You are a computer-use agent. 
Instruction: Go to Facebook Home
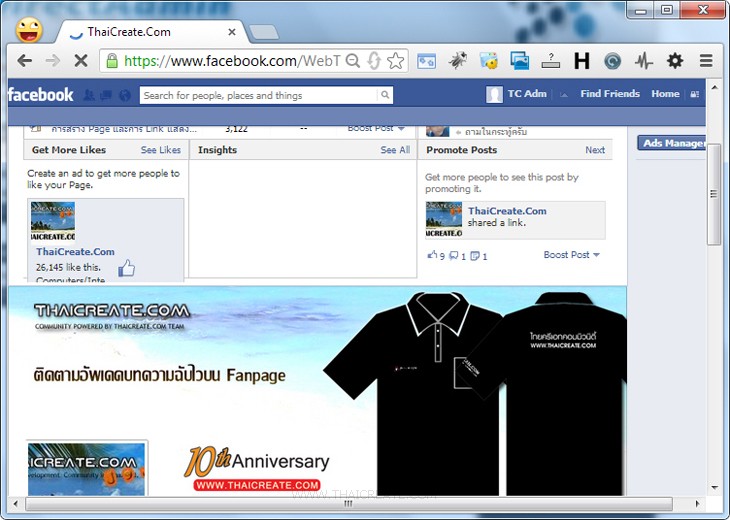[665, 94]
